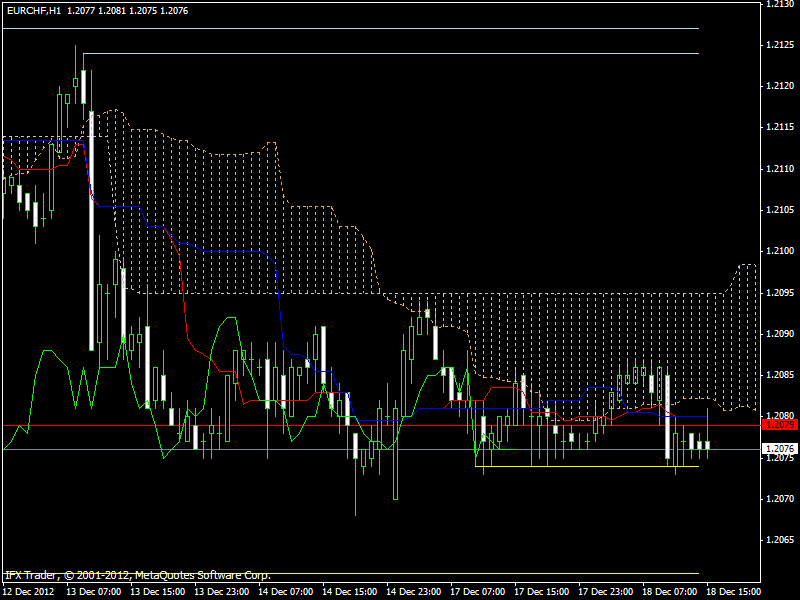The image size is (800, 600).
Task: Select the white 1.2076 current price label
Action: coord(780,448)
